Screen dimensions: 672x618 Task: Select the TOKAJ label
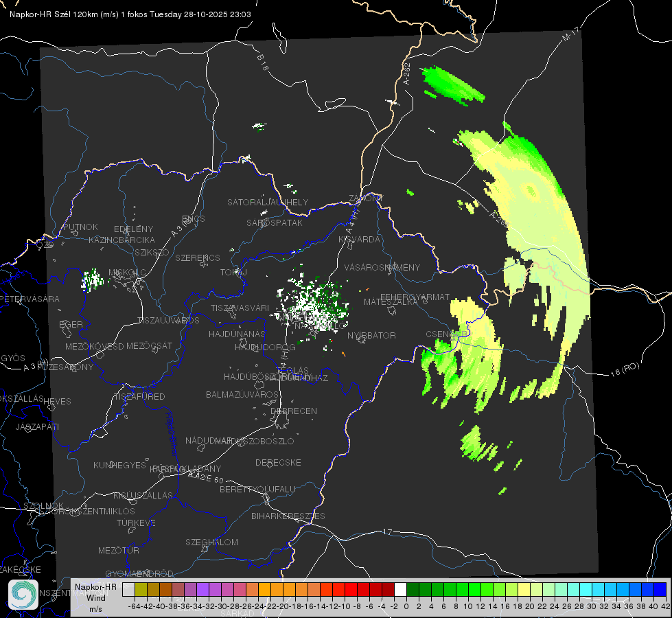click(233, 273)
